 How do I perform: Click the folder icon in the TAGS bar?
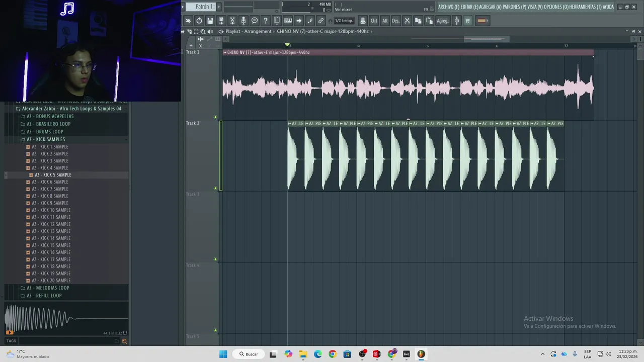point(117,341)
